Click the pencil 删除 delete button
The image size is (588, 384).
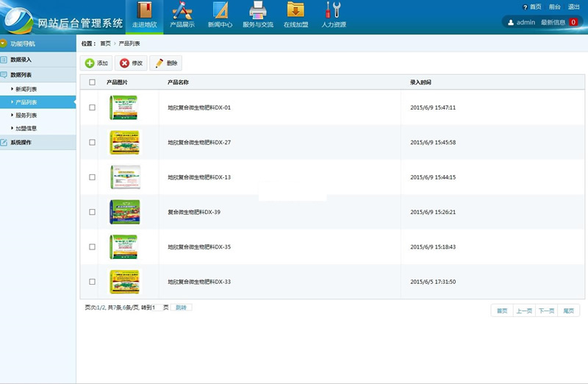[x=166, y=63]
